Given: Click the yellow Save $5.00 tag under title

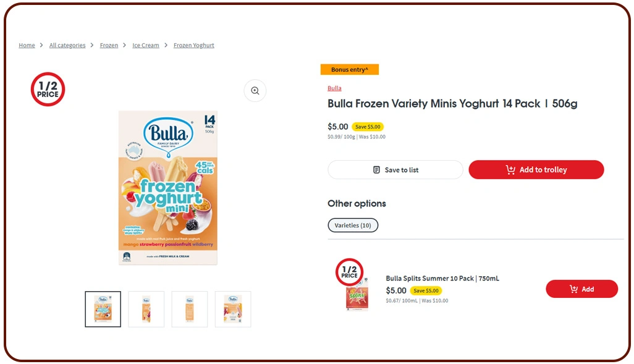Looking at the screenshot, I should point(368,127).
